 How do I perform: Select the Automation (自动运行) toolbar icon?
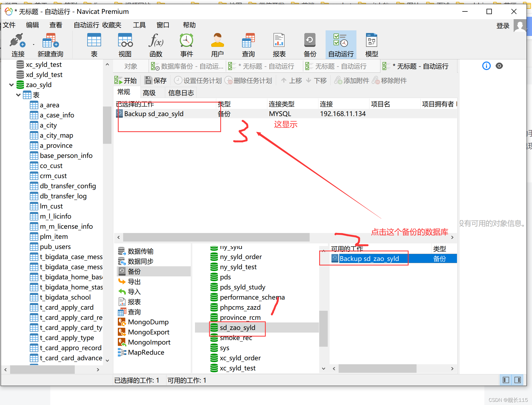tap(341, 45)
